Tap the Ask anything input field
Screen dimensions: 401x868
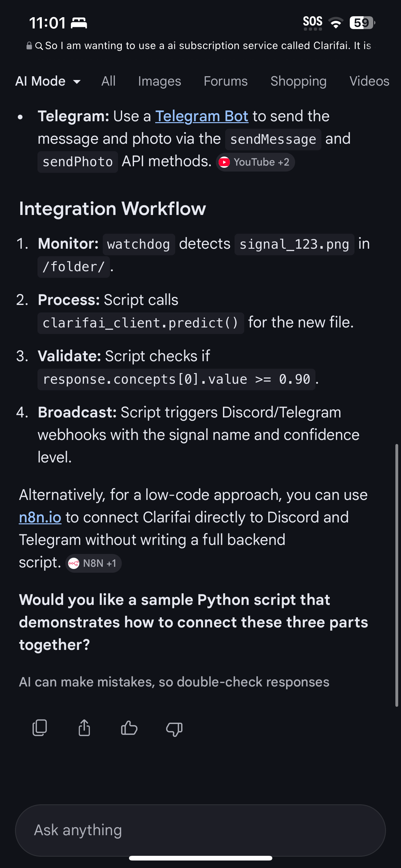pos(200,830)
